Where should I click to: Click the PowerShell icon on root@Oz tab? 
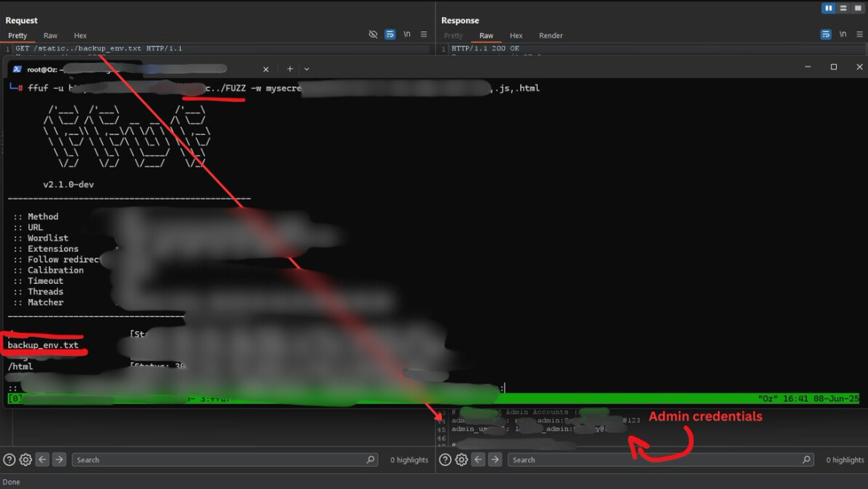[17, 69]
